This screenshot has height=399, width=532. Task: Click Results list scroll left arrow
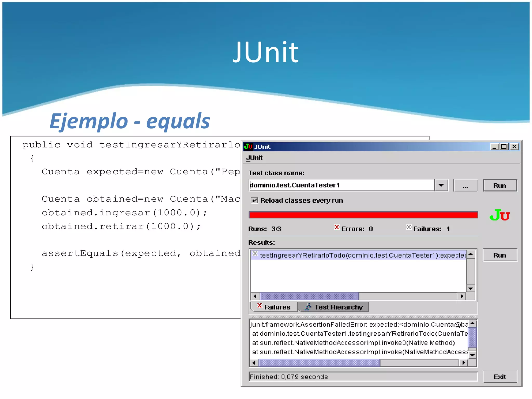(255, 296)
